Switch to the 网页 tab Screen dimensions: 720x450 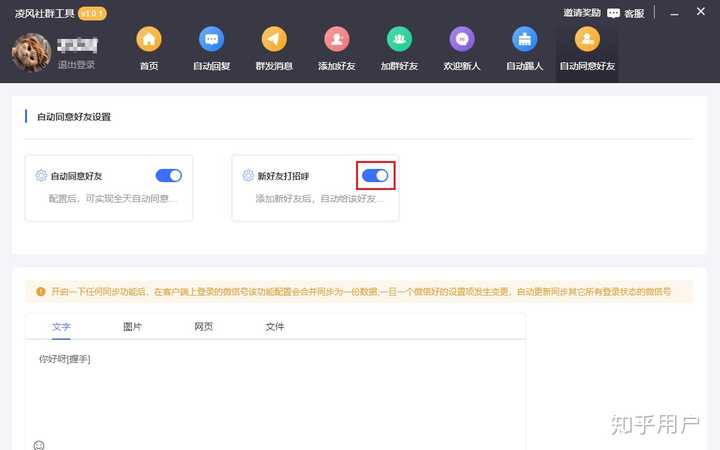pyautogui.click(x=203, y=326)
